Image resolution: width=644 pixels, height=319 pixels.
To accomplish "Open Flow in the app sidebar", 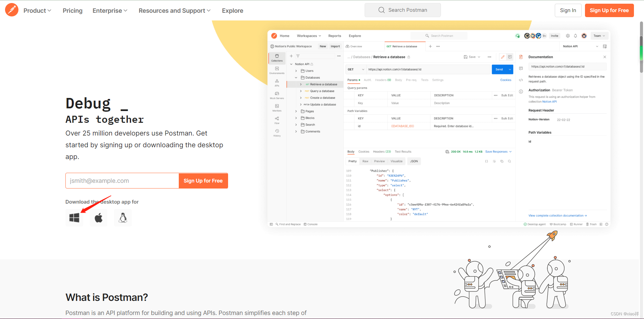I will click(x=277, y=120).
